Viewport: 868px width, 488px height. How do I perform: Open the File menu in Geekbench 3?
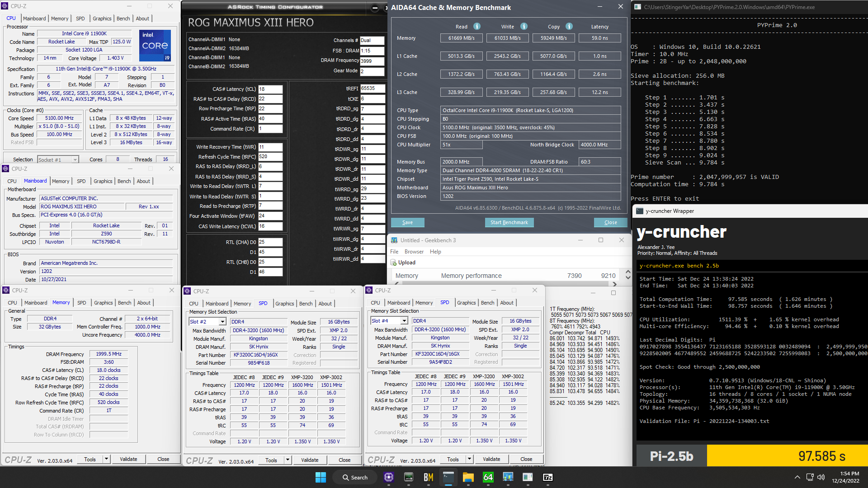[x=394, y=252]
